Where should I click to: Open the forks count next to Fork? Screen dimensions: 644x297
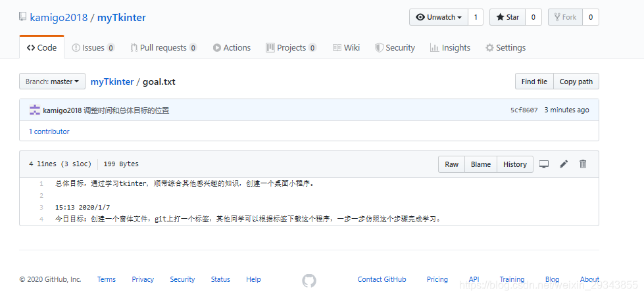pos(591,17)
